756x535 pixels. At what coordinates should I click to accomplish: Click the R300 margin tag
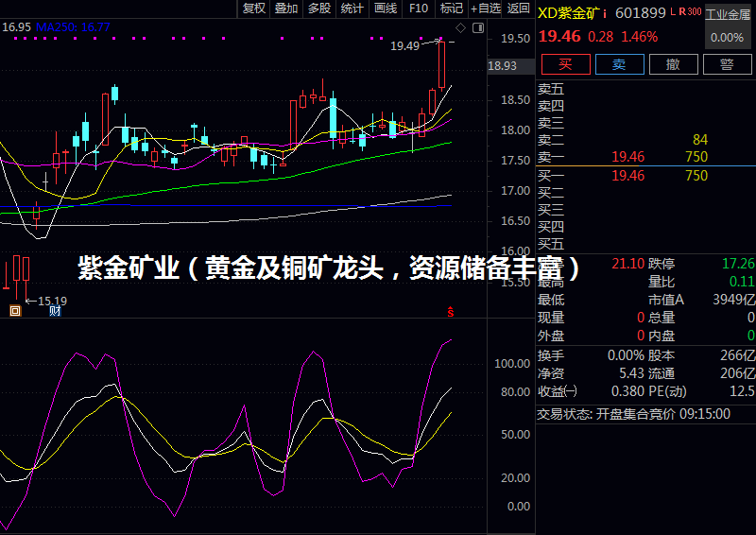690,11
